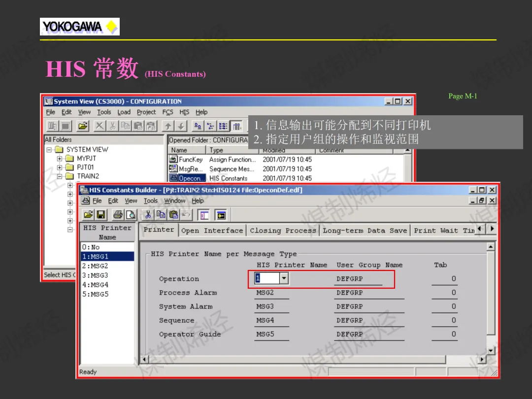Click the Operation DEFGRP user group field
This screenshot has height=399, width=532.
pyautogui.click(x=358, y=279)
